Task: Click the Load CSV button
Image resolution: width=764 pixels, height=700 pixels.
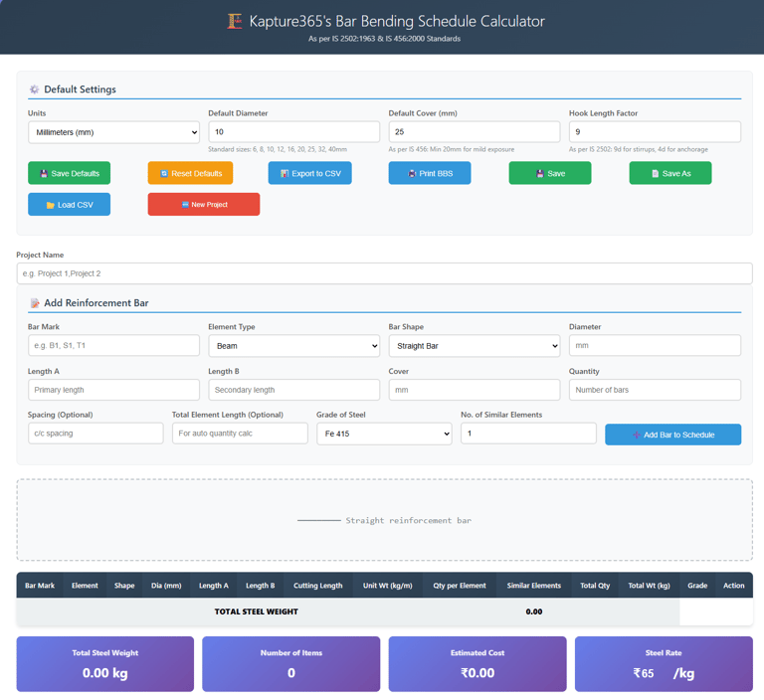Action: tap(70, 205)
